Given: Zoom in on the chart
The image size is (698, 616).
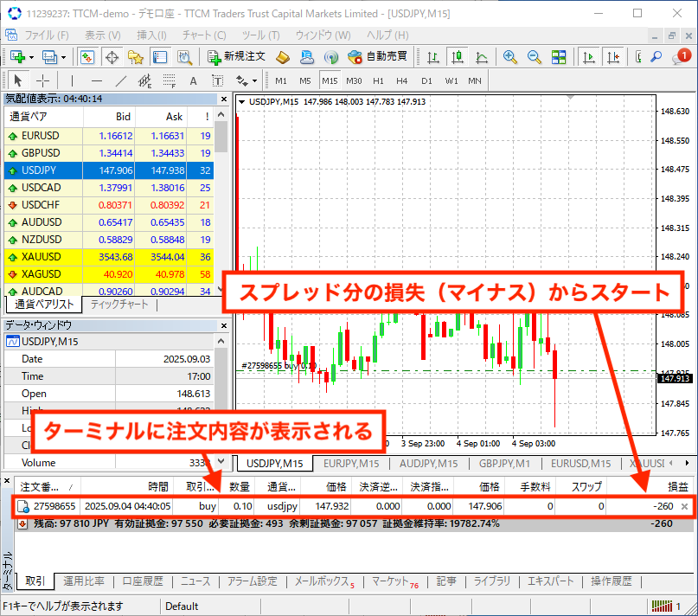Looking at the screenshot, I should point(510,56).
